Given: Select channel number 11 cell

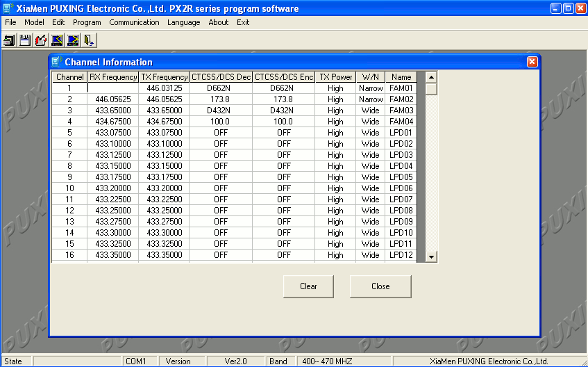Looking at the screenshot, I should tap(69, 199).
